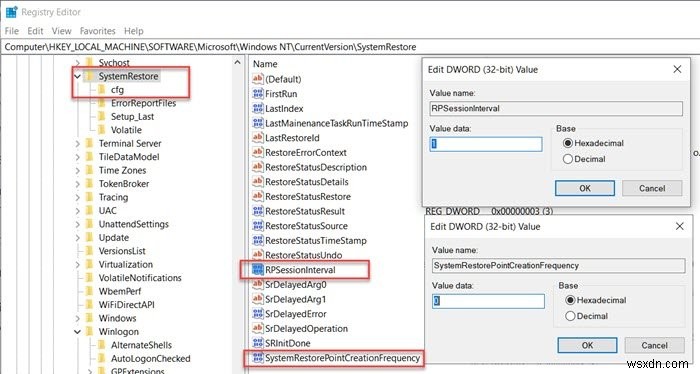This screenshot has height=374, width=700.
Task: Select Hexadecimal base for RPSessionInterval
Action: click(x=567, y=143)
